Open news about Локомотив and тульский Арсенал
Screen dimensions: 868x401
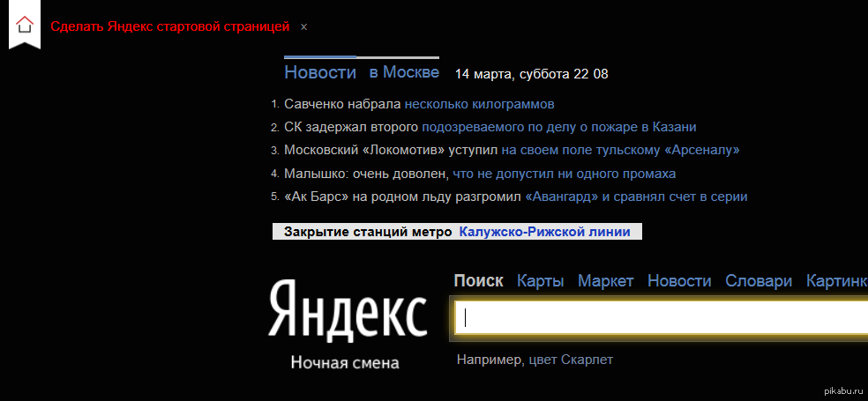click(x=512, y=150)
